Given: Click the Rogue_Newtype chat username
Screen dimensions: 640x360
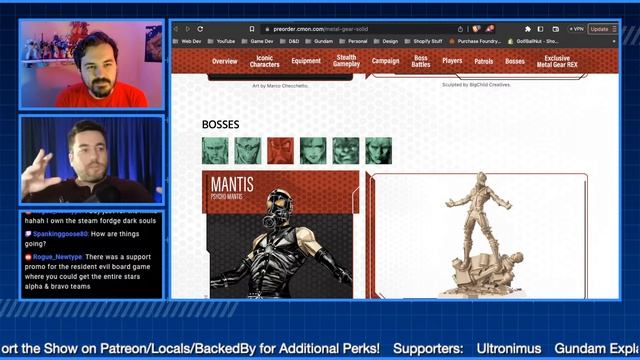Looking at the screenshot, I should click(x=58, y=257).
